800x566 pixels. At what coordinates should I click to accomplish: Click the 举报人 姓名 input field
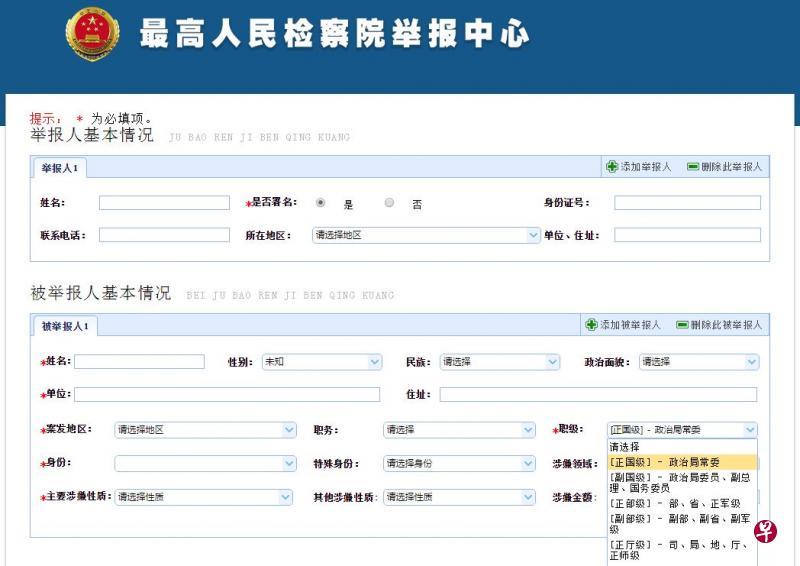[164, 203]
